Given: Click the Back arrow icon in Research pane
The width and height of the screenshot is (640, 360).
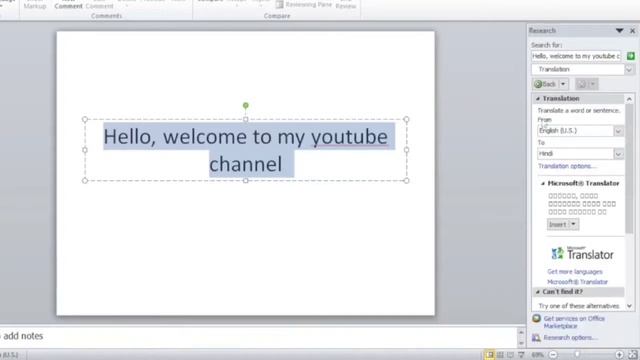Looking at the screenshot, I should click(538, 84).
